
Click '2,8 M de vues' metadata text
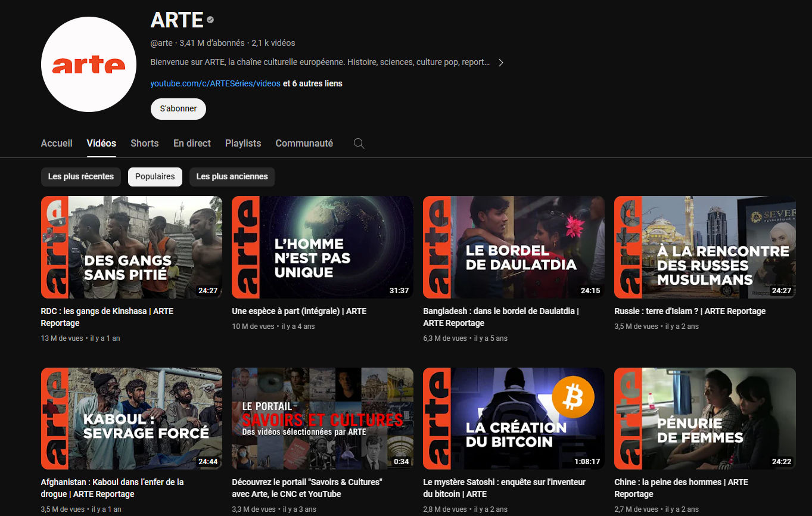pos(445,509)
